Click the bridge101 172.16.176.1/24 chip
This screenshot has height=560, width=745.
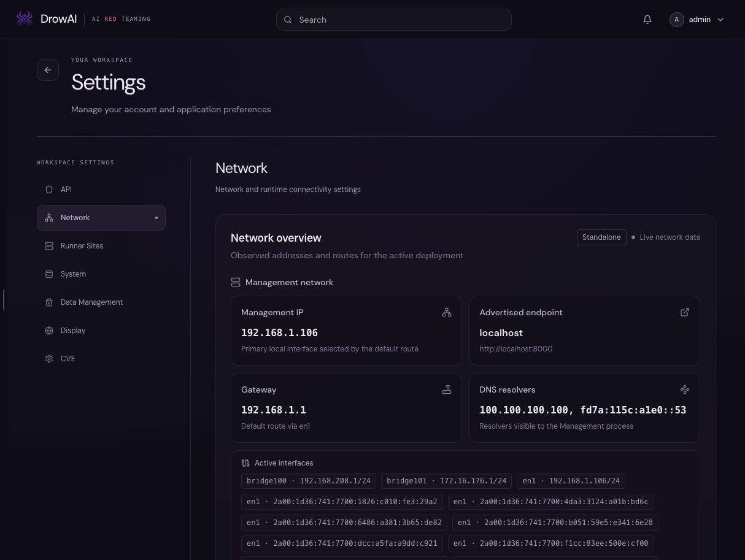[446, 481]
